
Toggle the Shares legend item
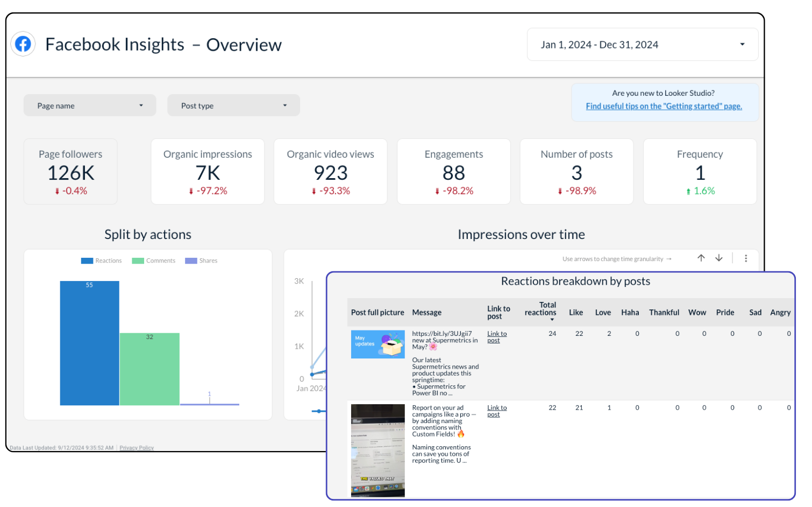[202, 261]
